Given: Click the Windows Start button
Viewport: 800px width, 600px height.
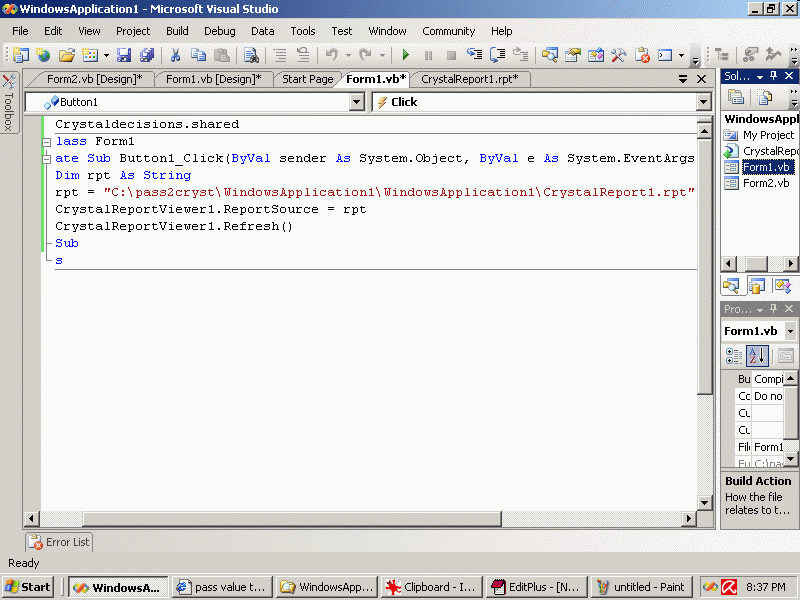Looking at the screenshot, I should pos(27,587).
